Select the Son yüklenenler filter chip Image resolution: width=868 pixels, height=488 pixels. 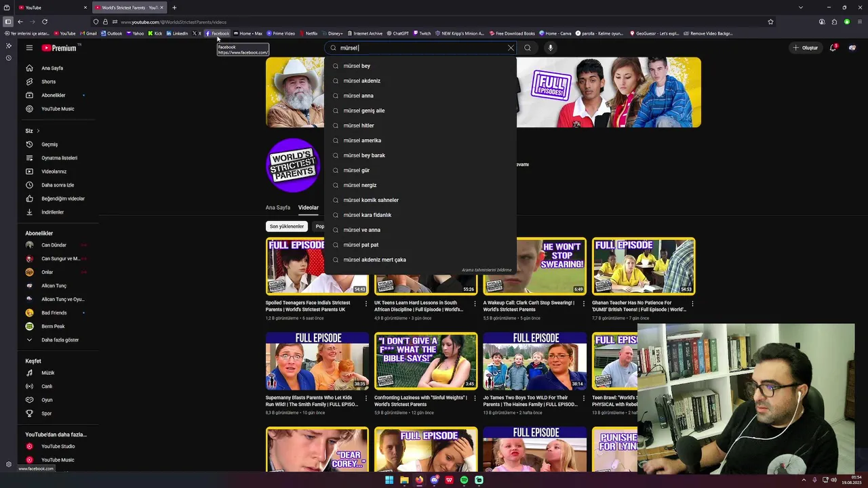287,226
